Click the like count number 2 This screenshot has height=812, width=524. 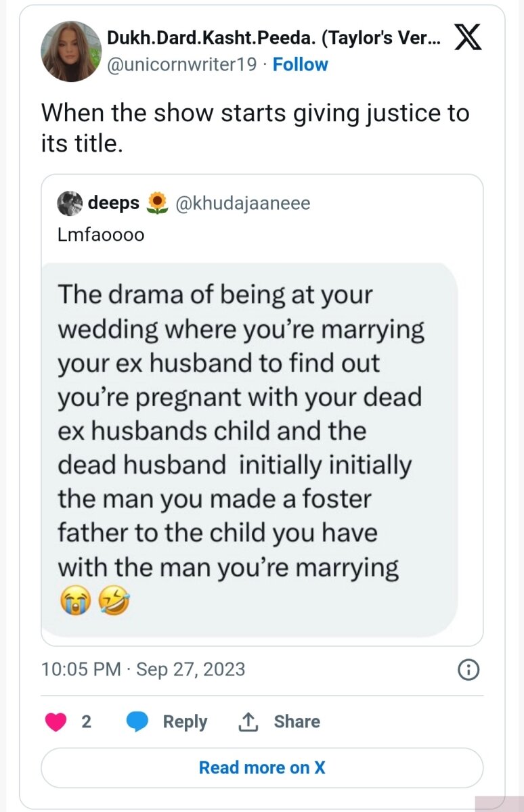(x=86, y=722)
